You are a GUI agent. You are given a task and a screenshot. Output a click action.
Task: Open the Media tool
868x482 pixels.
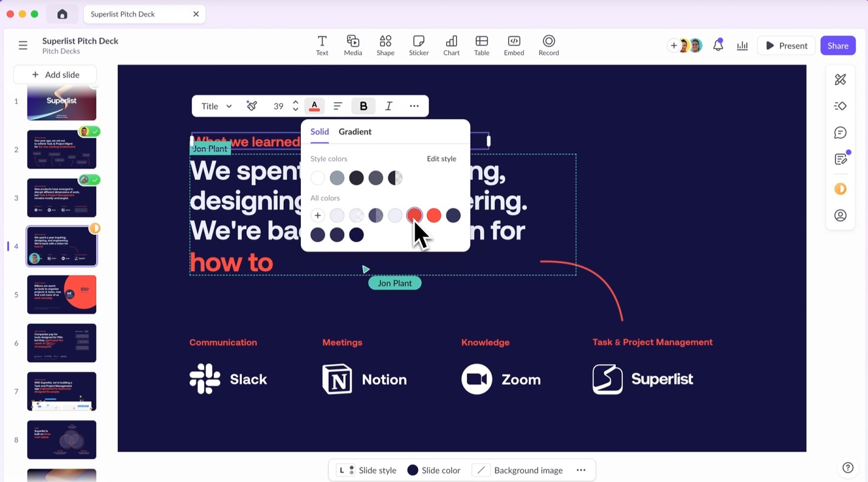point(353,45)
